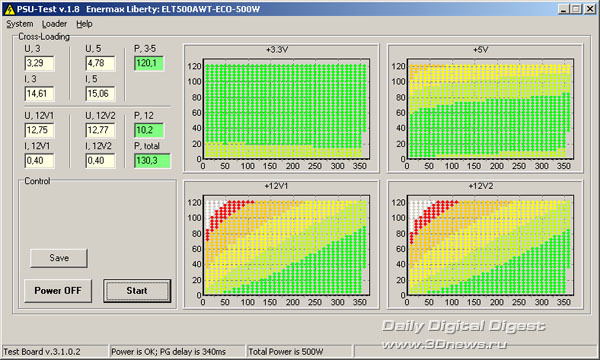
Task: Click the P, total power field
Action: pos(152,161)
